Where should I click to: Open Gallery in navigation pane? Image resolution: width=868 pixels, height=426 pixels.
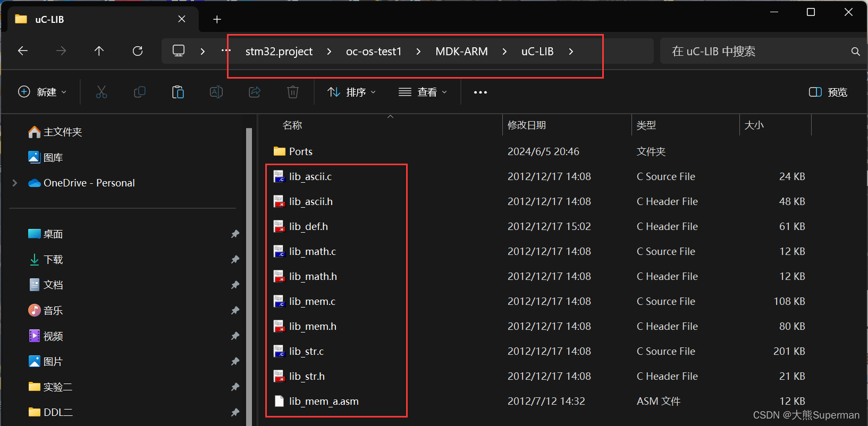pyautogui.click(x=45, y=157)
